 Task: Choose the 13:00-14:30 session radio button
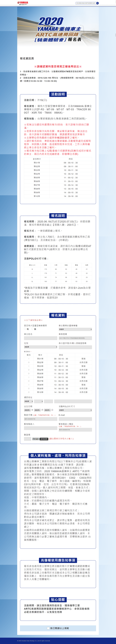29,381
